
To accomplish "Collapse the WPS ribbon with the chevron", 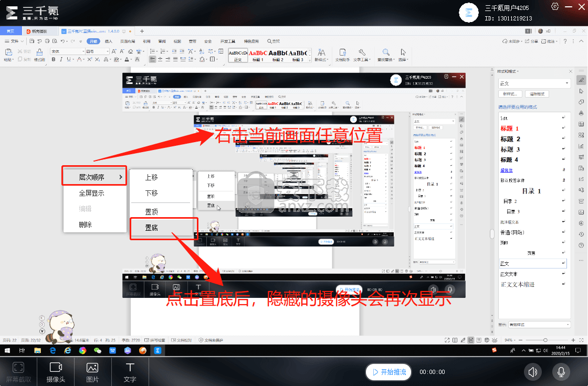I will 581,41.
